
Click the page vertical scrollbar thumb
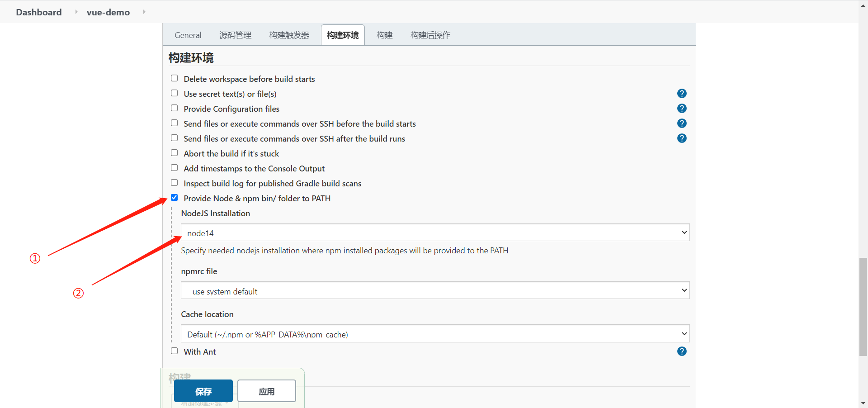tap(863, 307)
